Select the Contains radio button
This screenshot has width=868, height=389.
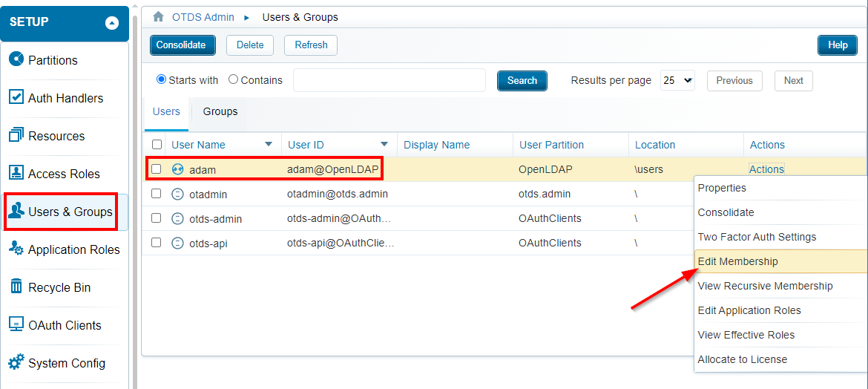point(233,79)
